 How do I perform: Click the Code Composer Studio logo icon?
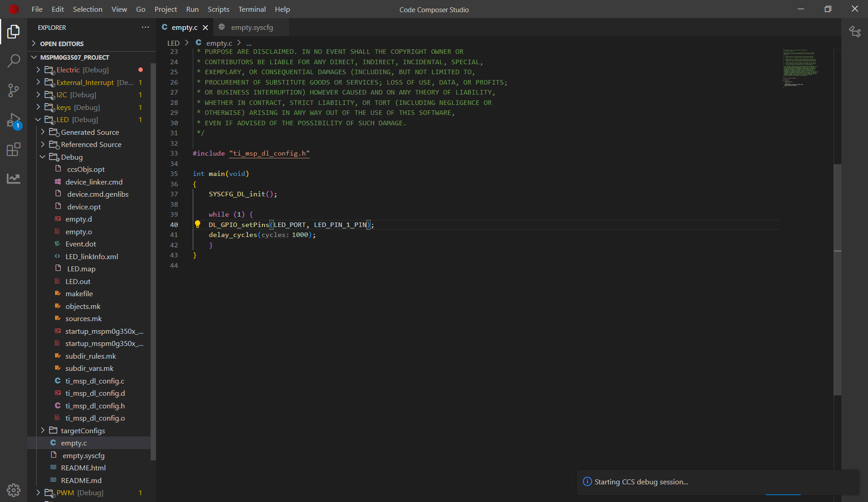(x=14, y=9)
